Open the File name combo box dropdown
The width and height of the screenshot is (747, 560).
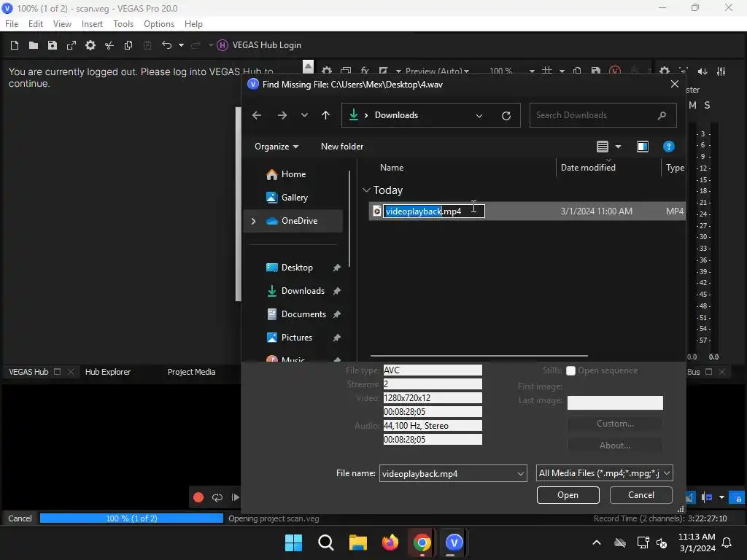pos(521,474)
